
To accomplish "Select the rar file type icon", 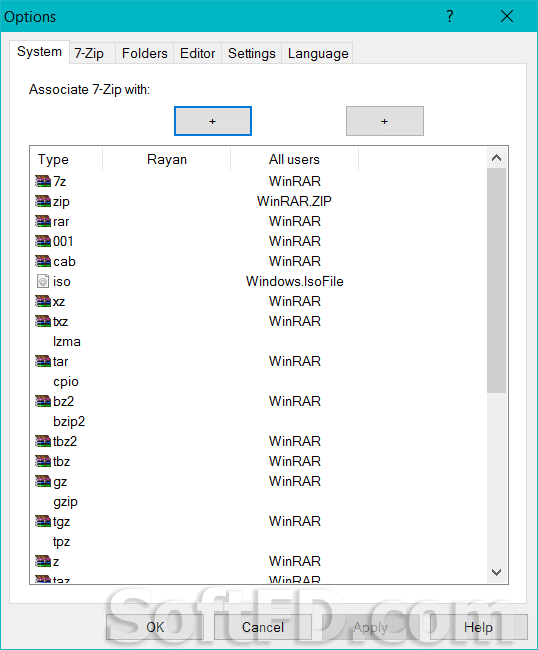I will click(x=43, y=221).
